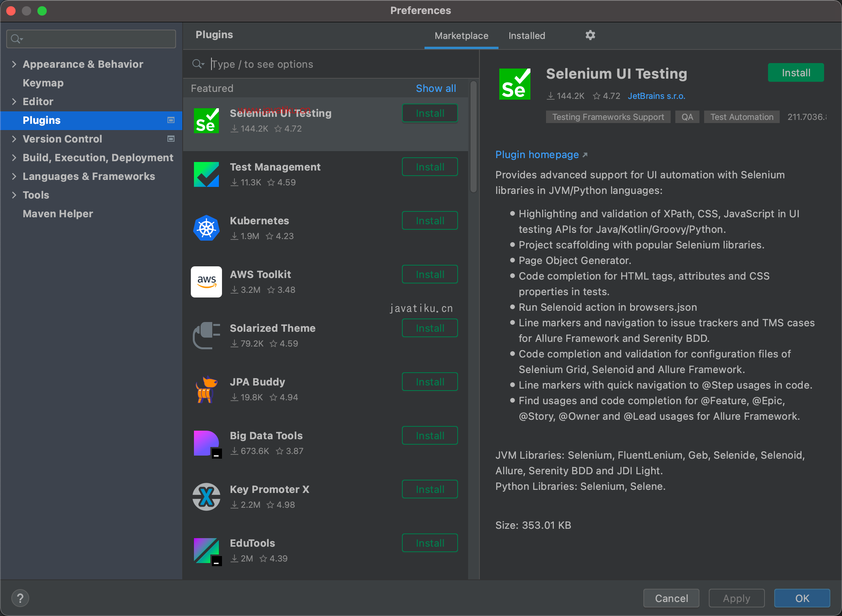
Task: Click the plugin list scrollbar thumb
Action: coord(474,137)
